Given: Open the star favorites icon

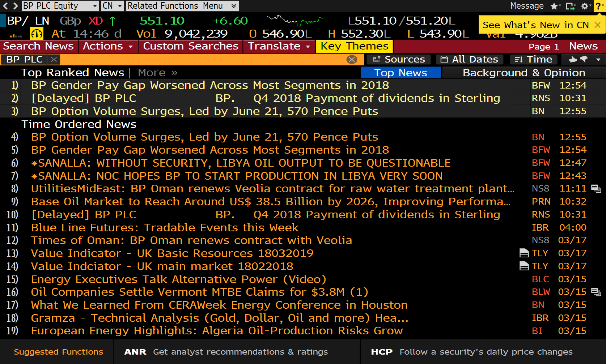Looking at the screenshot, I should [555, 6].
